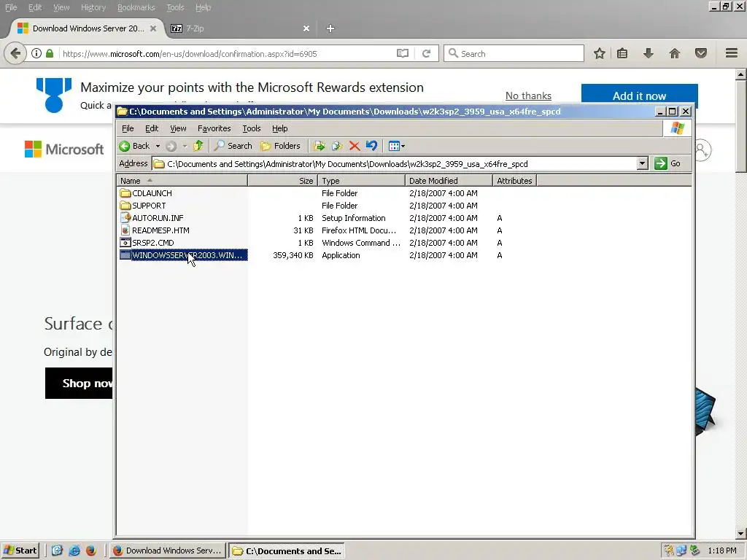Go up one folder level icon
Viewport: 747px width, 560px height.
click(198, 146)
